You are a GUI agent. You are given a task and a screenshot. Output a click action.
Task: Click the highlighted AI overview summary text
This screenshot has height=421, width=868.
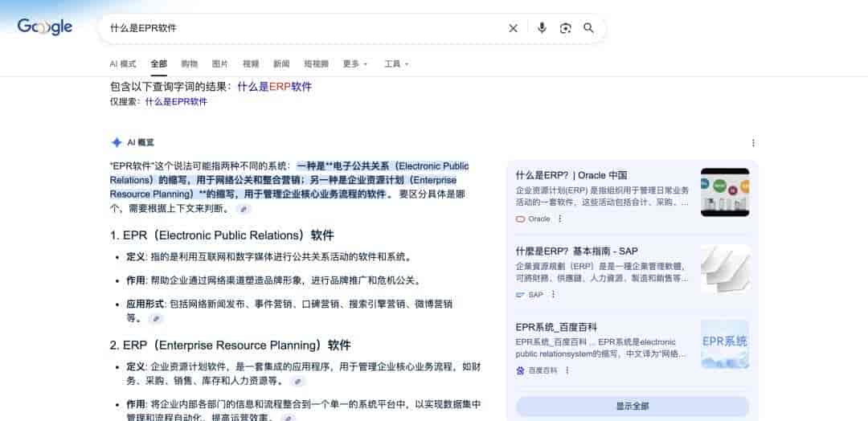click(x=289, y=180)
